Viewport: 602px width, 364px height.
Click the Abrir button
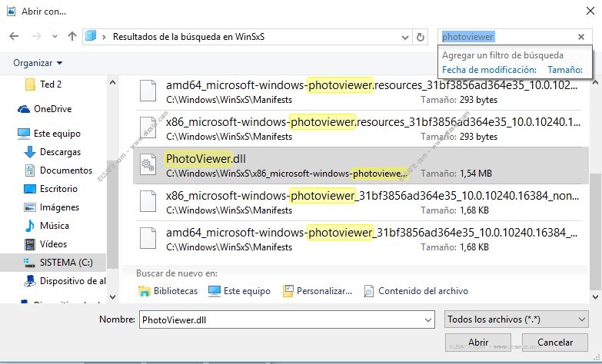[x=478, y=342]
